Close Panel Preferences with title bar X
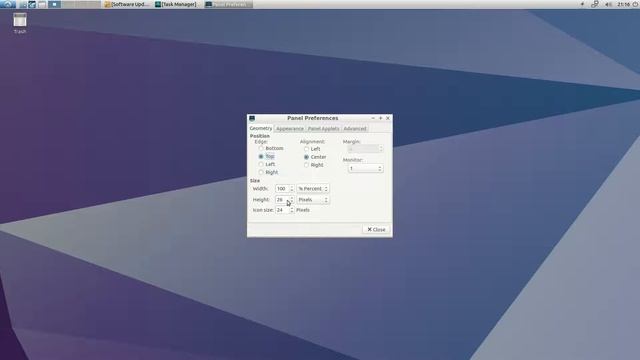Image resolution: width=640 pixels, height=360 pixels. tap(388, 118)
